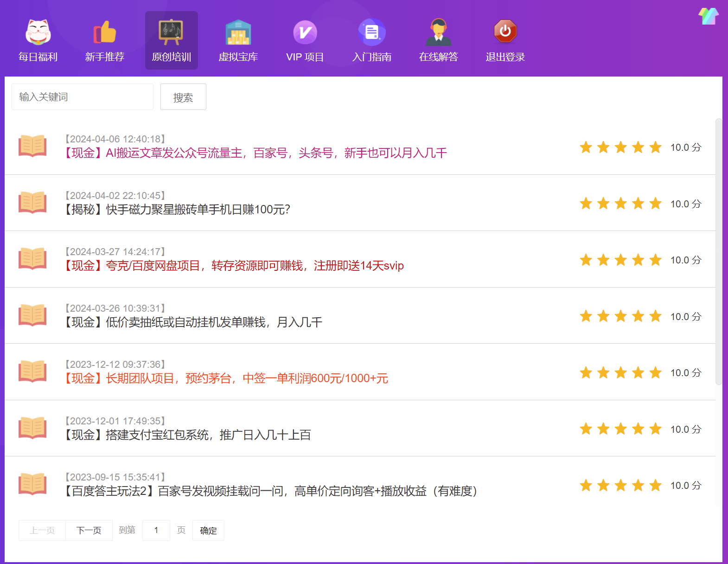Go to next page with 下一页
Image resolution: width=728 pixels, height=564 pixels.
tap(89, 530)
